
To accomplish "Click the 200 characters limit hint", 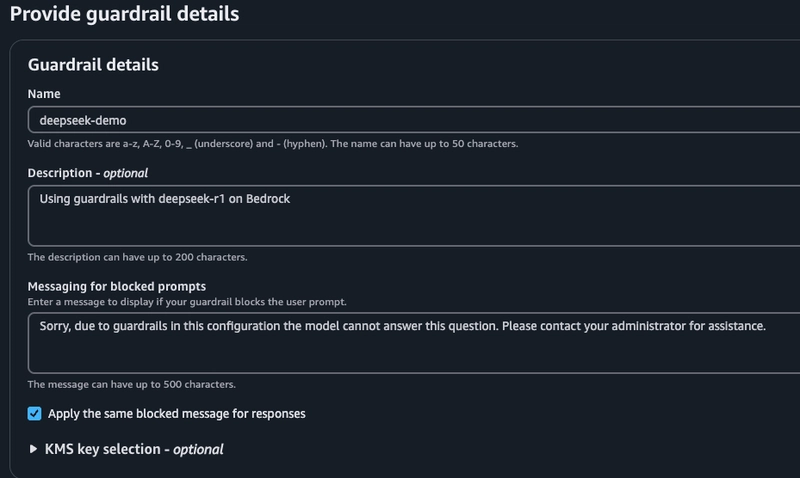I will click(137, 257).
